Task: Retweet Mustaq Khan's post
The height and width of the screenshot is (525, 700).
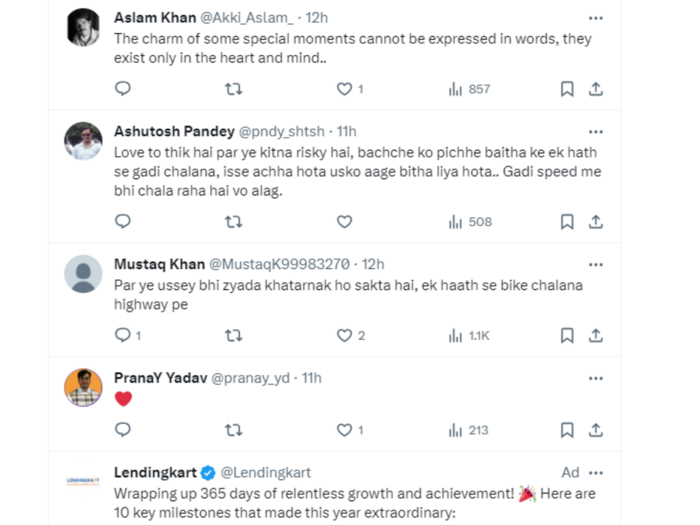Action: (x=233, y=335)
